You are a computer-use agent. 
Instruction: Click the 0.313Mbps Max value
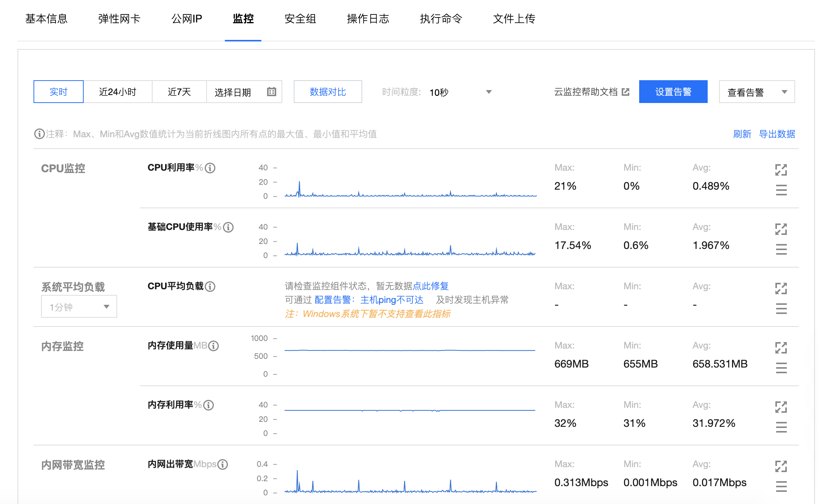pos(581,482)
